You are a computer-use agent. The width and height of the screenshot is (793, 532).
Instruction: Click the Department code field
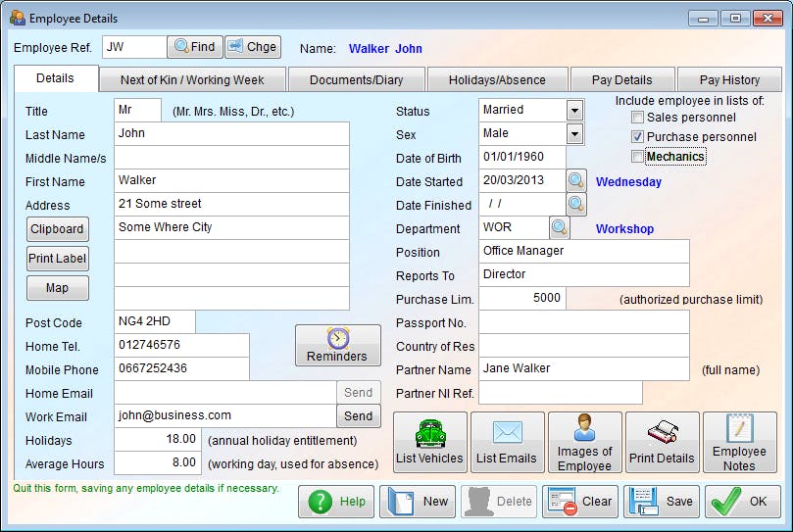point(514,227)
